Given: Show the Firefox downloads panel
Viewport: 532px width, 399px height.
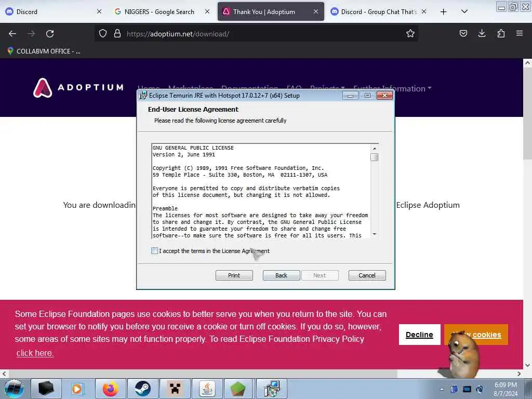Looking at the screenshot, I should tap(482, 33).
